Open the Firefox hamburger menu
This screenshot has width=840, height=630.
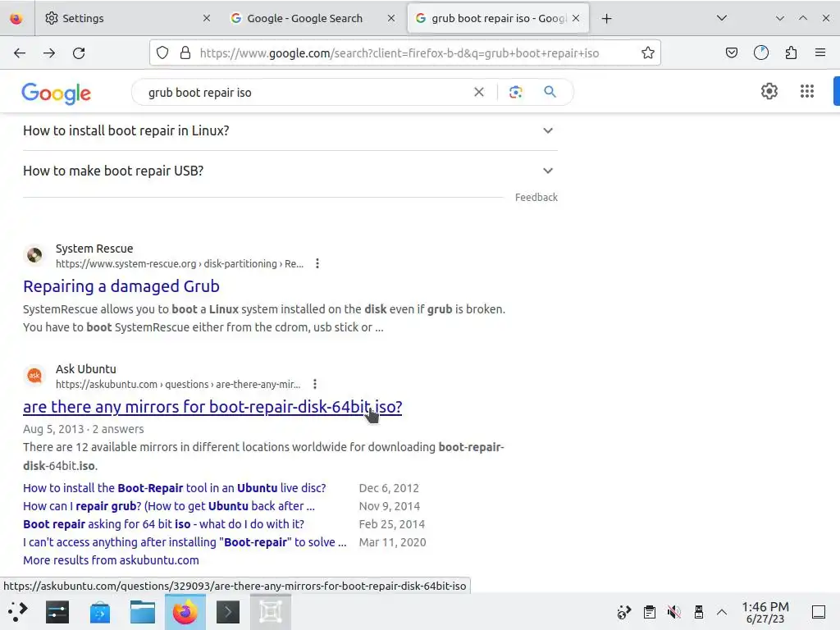[820, 52]
